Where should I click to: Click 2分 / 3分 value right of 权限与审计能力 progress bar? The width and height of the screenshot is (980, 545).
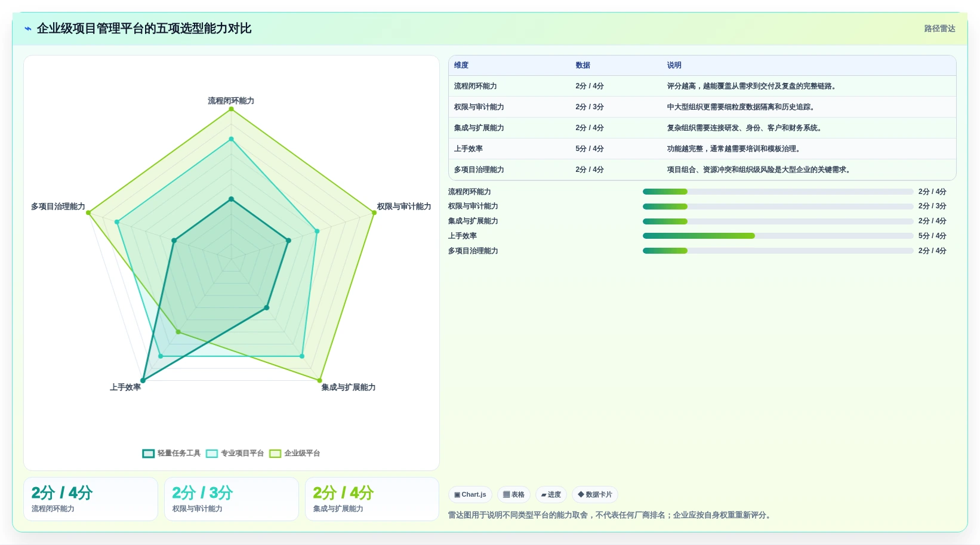coord(932,207)
